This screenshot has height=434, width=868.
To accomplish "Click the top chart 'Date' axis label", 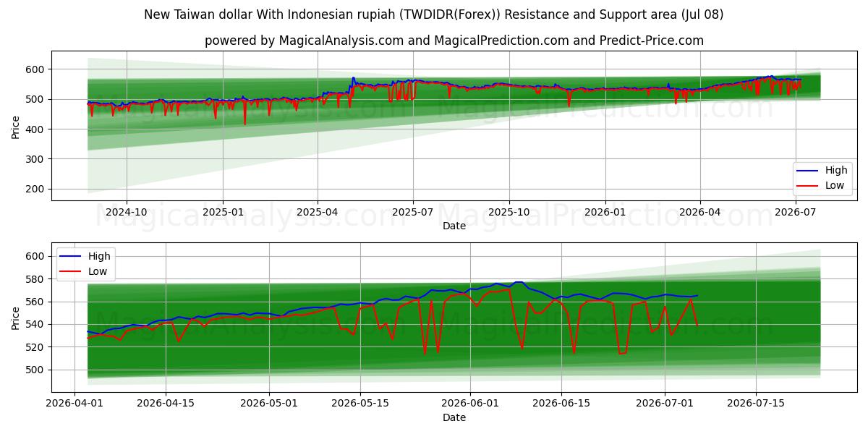I will pos(454,226).
